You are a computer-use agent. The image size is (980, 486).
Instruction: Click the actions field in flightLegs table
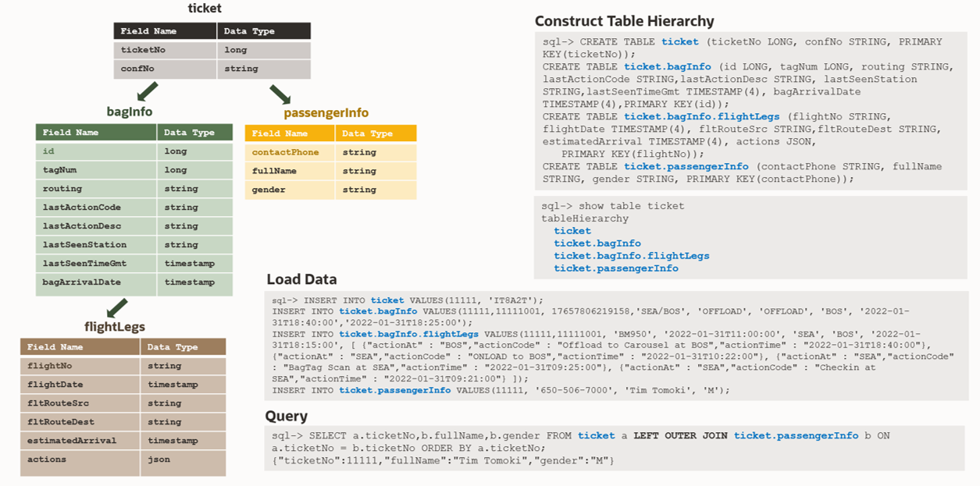[x=47, y=459]
